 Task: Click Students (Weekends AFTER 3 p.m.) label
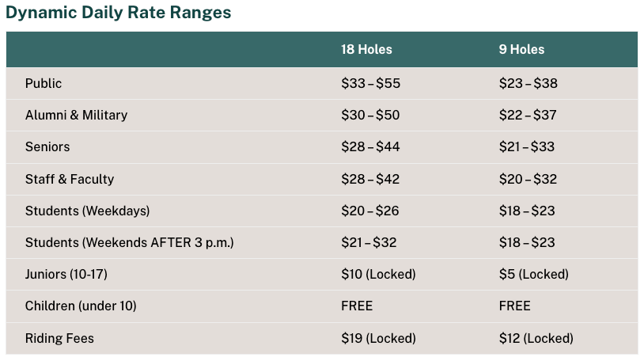click(129, 242)
